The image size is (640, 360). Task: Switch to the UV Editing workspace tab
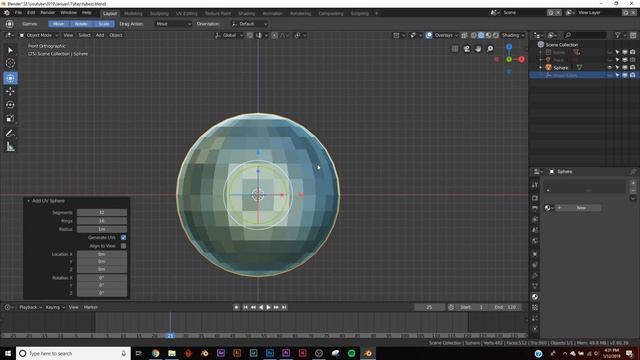(186, 13)
